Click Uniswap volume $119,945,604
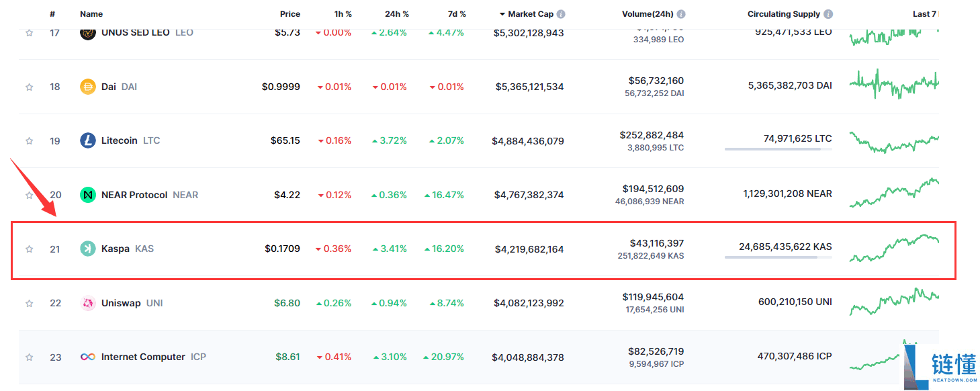Screen dimensions: 980x391 653,297
